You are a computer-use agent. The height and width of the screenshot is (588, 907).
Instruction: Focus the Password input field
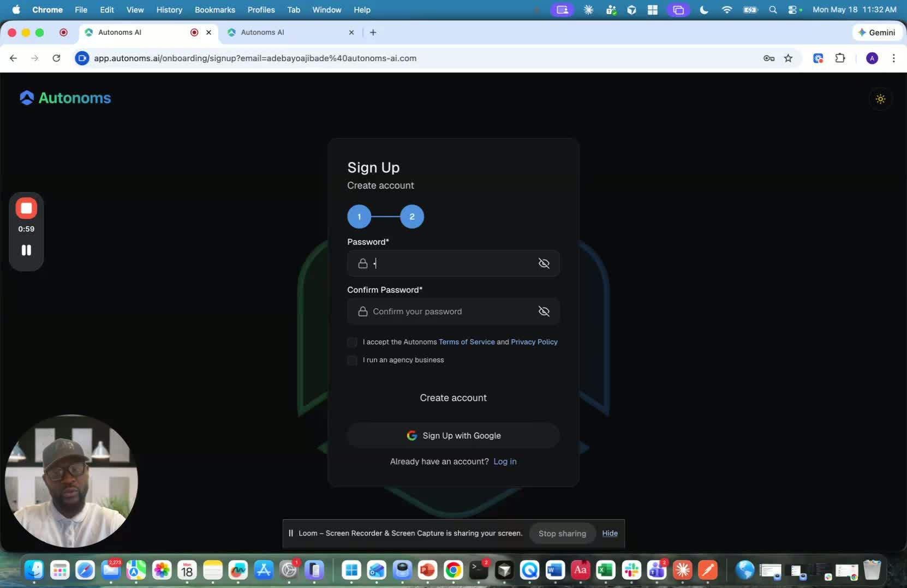453,263
